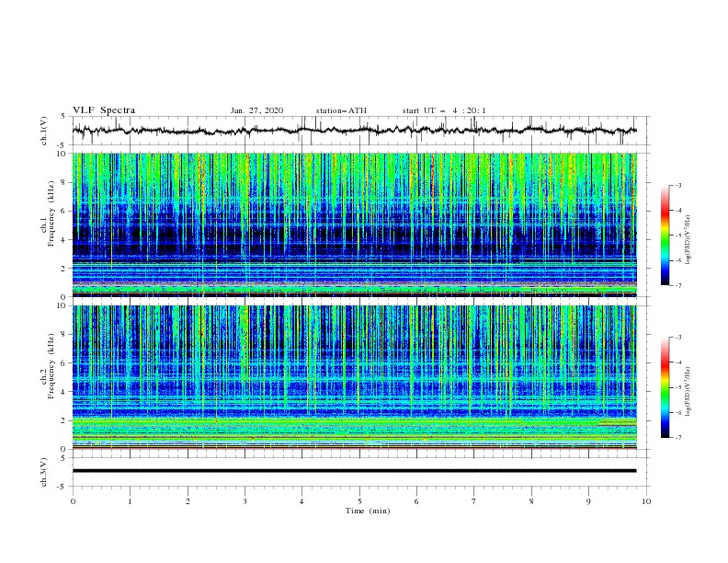Click the "8" kHz tick on ch.1 frequency axis
The width and height of the screenshot is (728, 563).
point(64,182)
